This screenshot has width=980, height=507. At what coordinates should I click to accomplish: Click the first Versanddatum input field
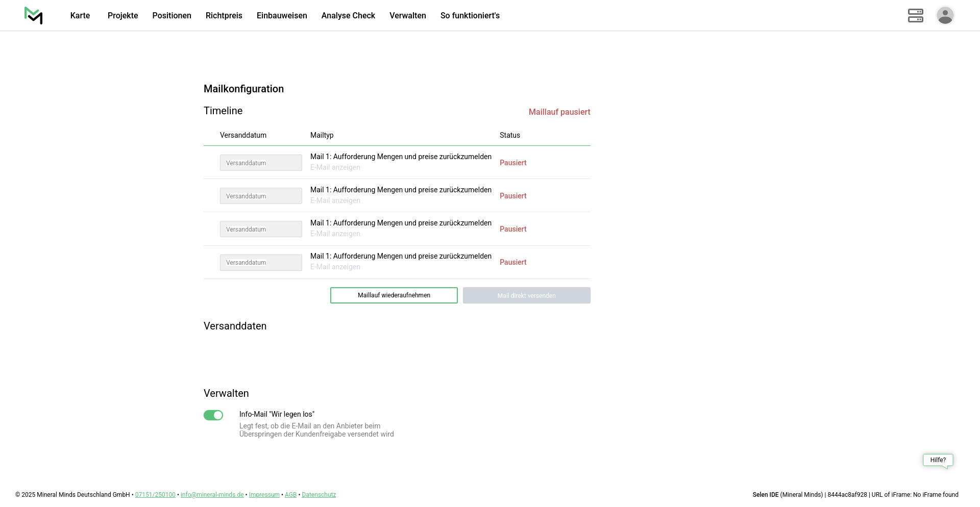(261, 163)
